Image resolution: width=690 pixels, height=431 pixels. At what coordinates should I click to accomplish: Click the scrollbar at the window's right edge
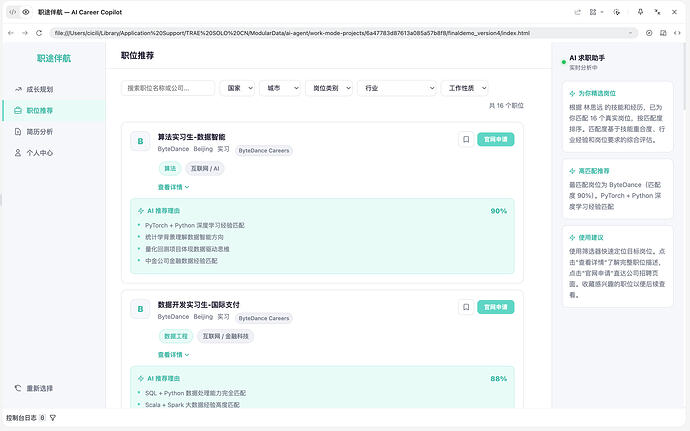pos(684,77)
